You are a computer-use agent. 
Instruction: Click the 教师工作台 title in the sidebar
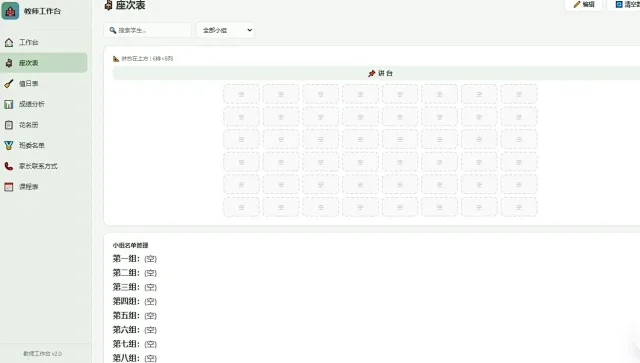point(42,11)
